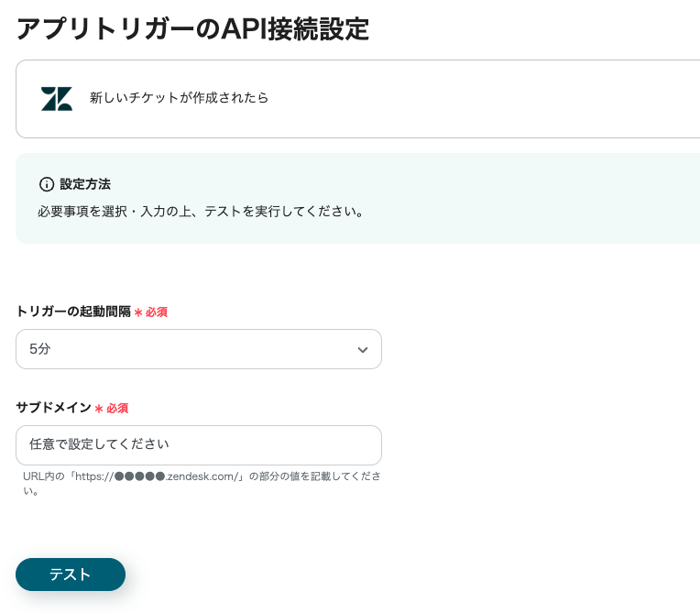Click the サブドメイン field label
Image resolution: width=700 pixels, height=613 pixels.
(53, 408)
